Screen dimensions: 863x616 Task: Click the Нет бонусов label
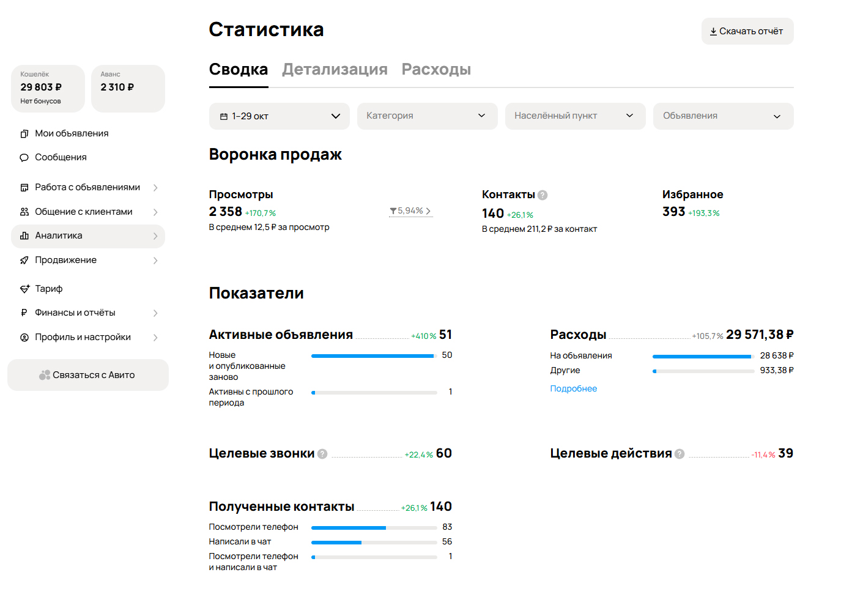(x=40, y=102)
